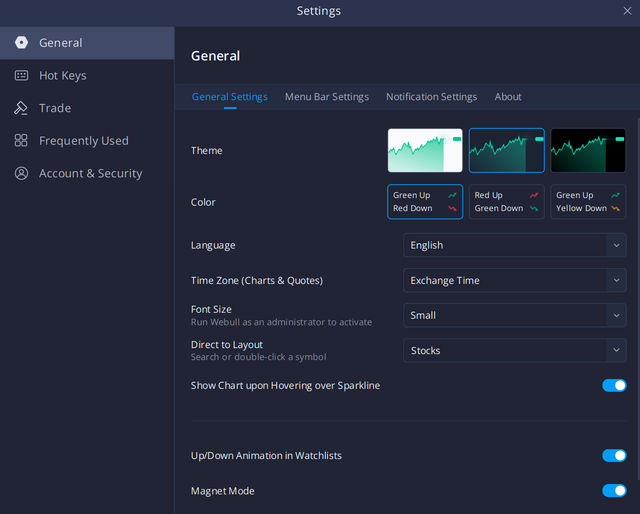640x514 pixels.
Task: Switch to Notification Settings tab
Action: (431, 97)
